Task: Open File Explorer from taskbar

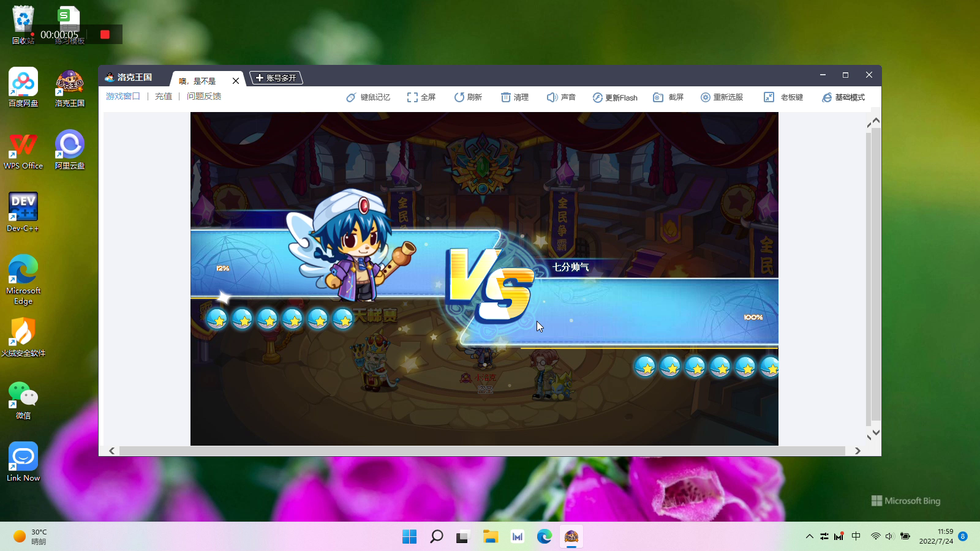Action: [490, 537]
